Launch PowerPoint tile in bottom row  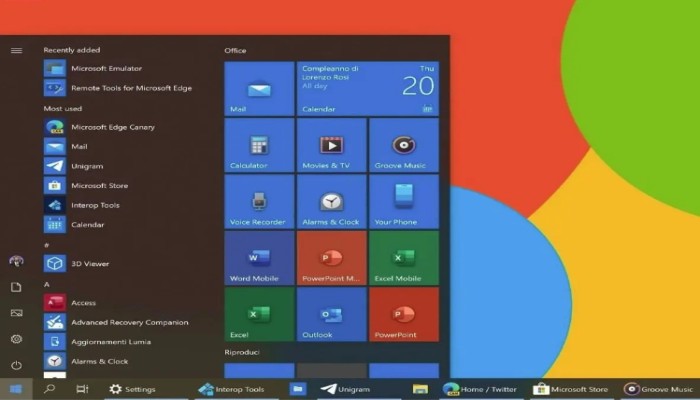click(404, 314)
